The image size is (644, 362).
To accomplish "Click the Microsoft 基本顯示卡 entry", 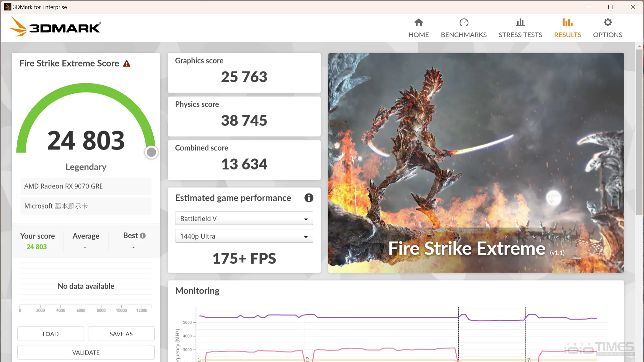I will coord(86,206).
